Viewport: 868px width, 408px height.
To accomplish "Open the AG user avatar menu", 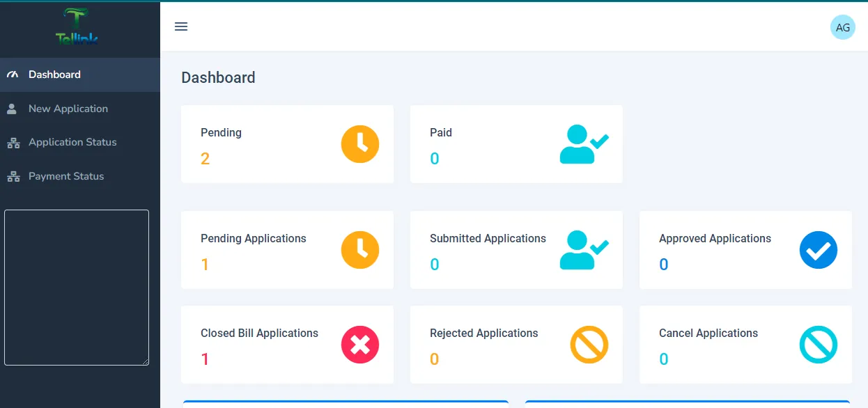I will pyautogui.click(x=842, y=27).
